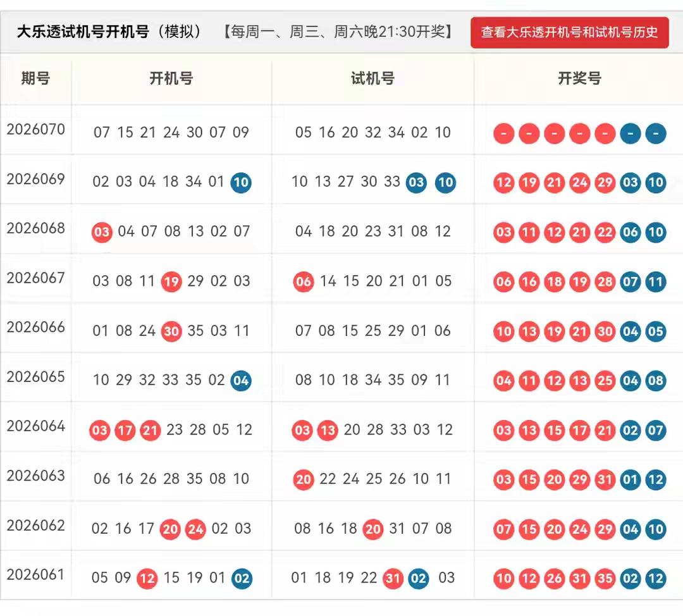This screenshot has width=683, height=616.
Task: Select issue number 2026064
Action: 35,426
